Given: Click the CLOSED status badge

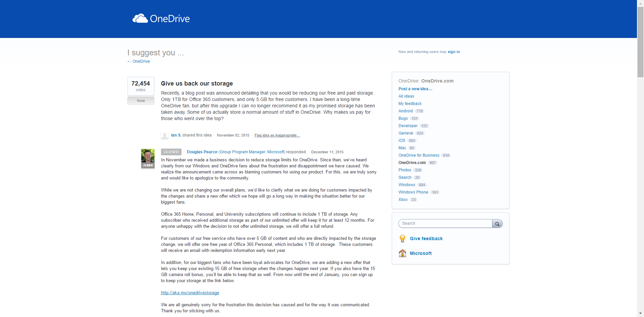Looking at the screenshot, I should [171, 152].
